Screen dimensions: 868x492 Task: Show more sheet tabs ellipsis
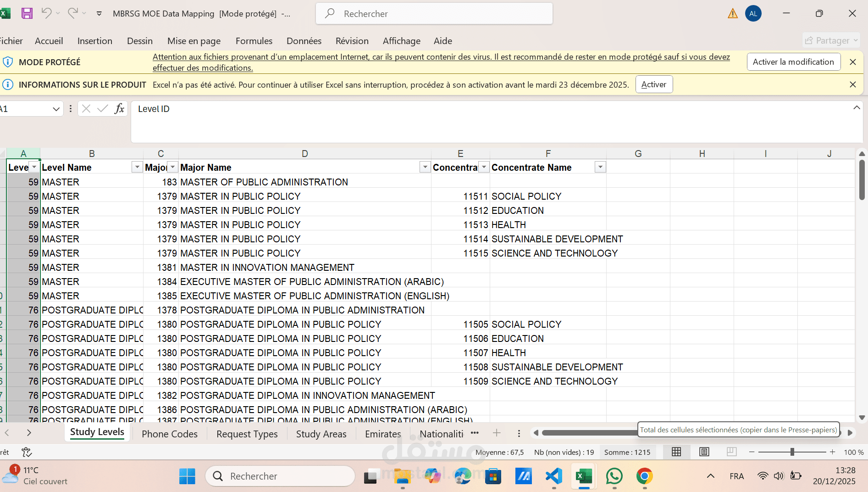475,433
